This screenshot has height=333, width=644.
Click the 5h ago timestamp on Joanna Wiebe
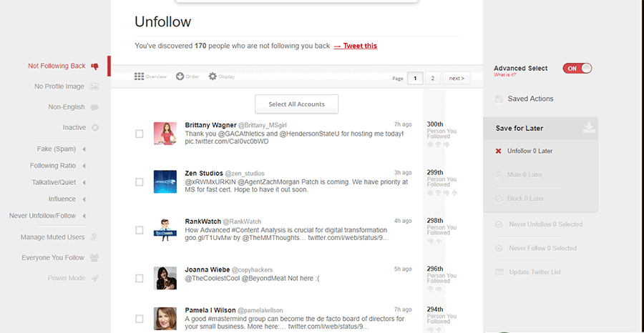[x=402, y=269]
